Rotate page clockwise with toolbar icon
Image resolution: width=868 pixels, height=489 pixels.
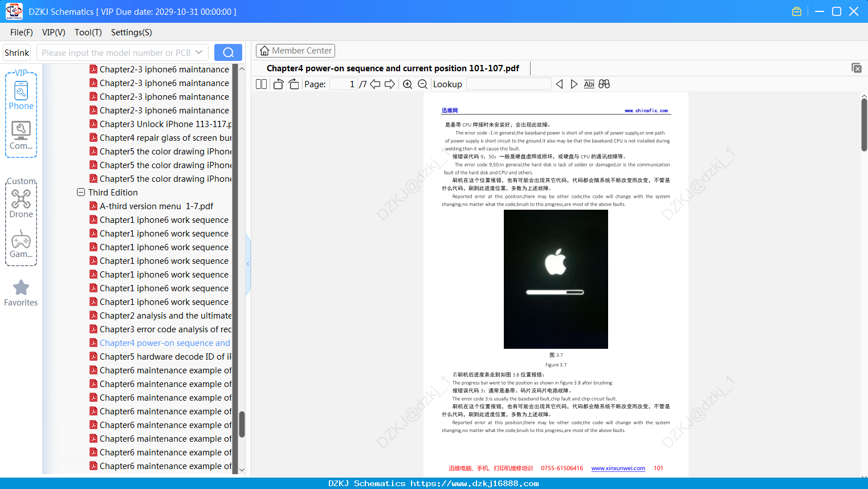click(294, 84)
